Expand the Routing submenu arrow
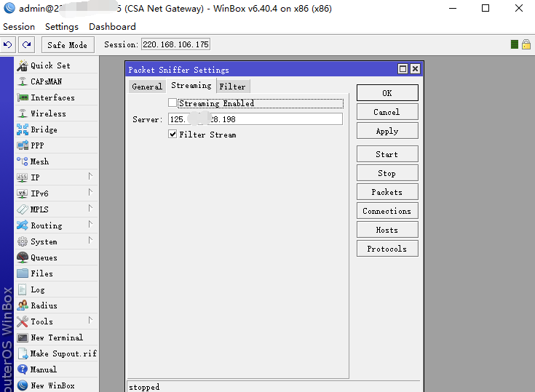The height and width of the screenshot is (392, 535). 90,224
